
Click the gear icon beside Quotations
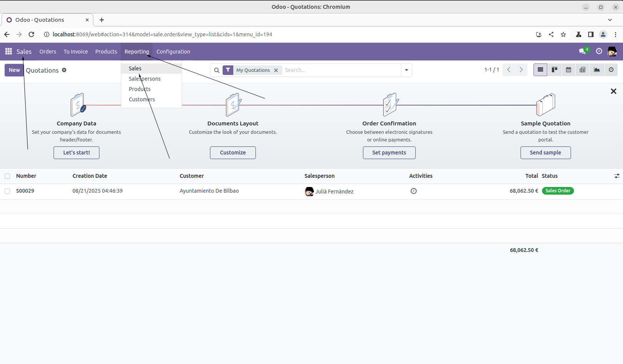64,70
